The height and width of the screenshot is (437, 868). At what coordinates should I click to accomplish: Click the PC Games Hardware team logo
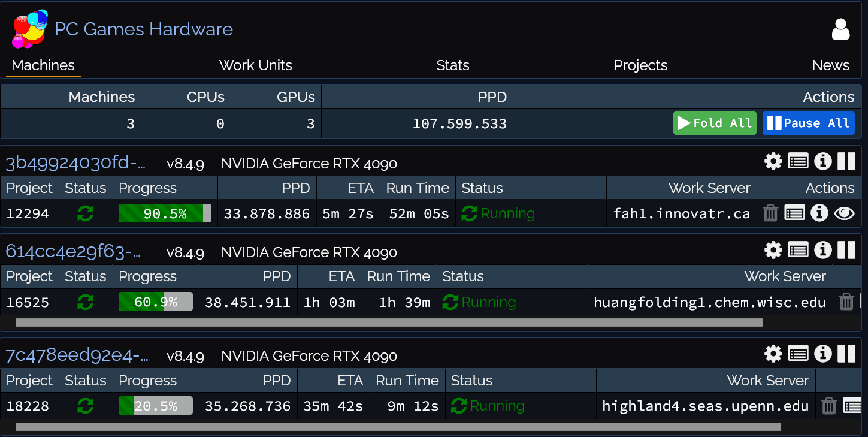point(29,29)
